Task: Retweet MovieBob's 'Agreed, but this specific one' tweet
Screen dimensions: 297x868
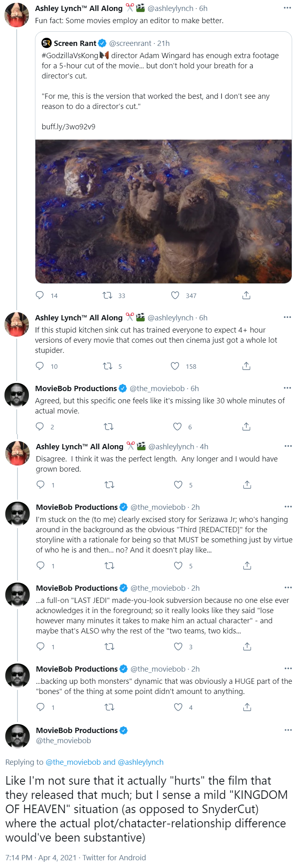Action: pyautogui.click(x=109, y=426)
